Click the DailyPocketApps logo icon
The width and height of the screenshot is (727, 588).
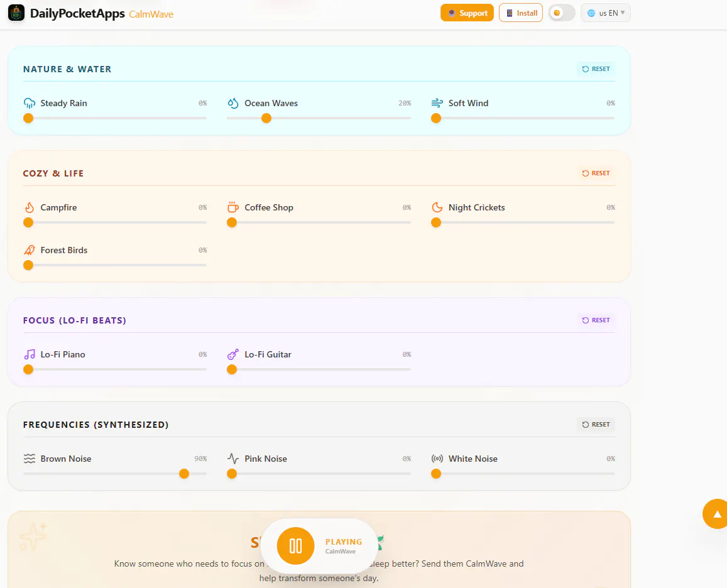click(16, 13)
